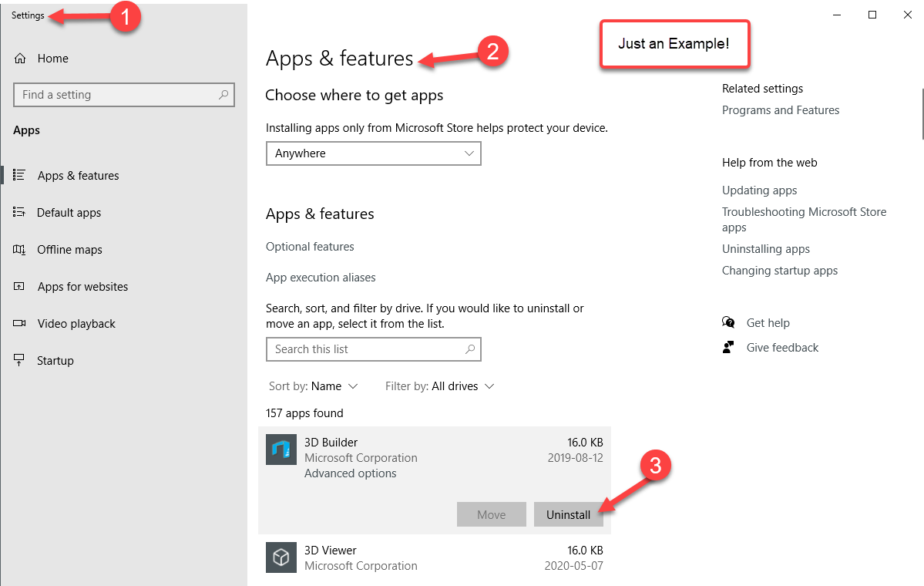Go to Home in settings sidebar
Viewport: 924px width, 586px height.
[53, 59]
